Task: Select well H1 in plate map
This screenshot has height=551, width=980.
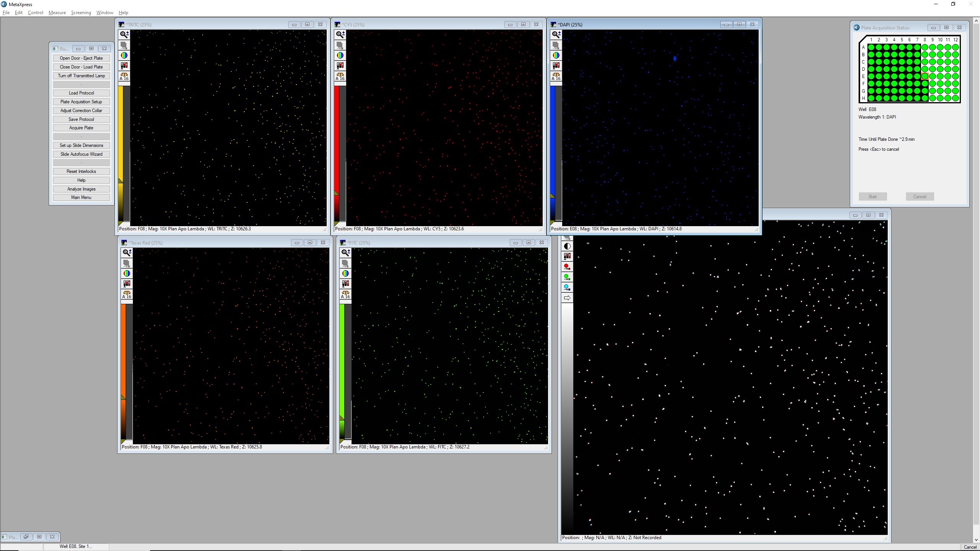Action: [871, 98]
